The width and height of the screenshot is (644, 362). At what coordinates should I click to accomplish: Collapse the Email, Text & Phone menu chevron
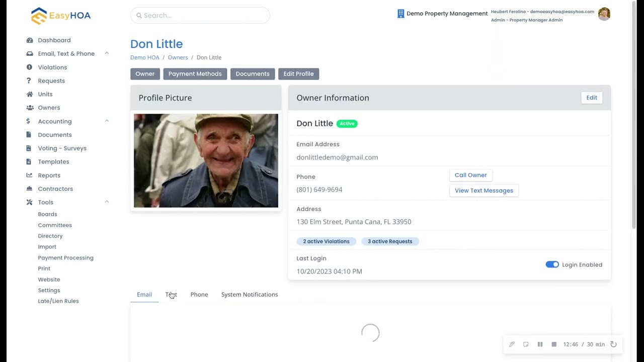[x=107, y=53]
